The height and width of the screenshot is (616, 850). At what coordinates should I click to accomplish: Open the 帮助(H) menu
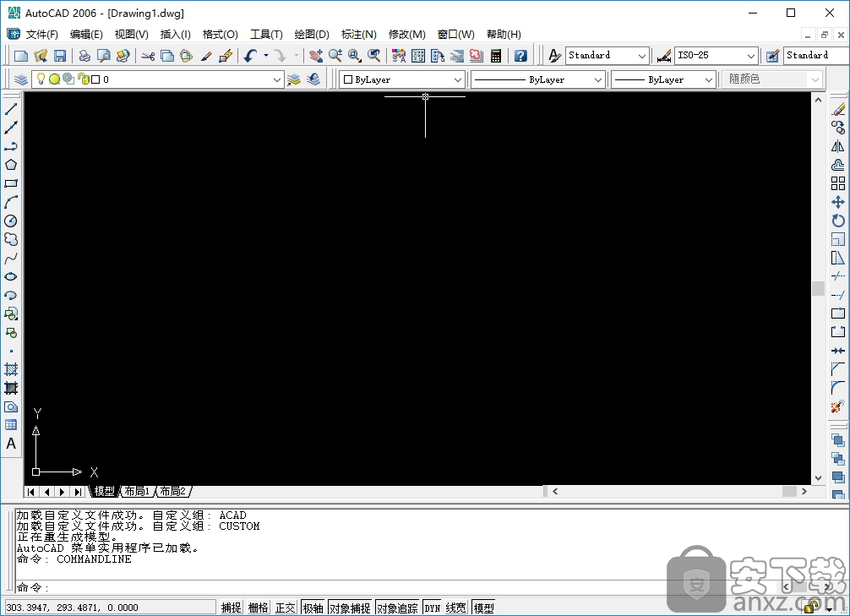point(504,34)
